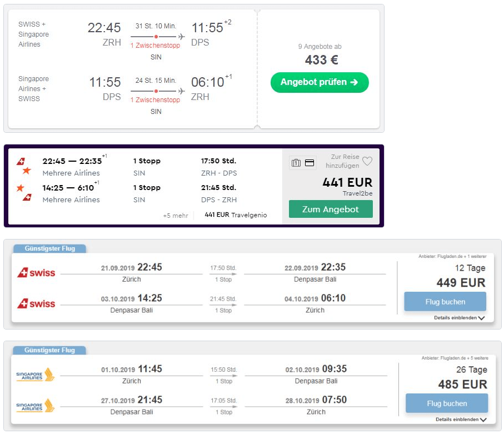
Task: Click Singapore Airlines + SWISS label
Action: (33, 89)
